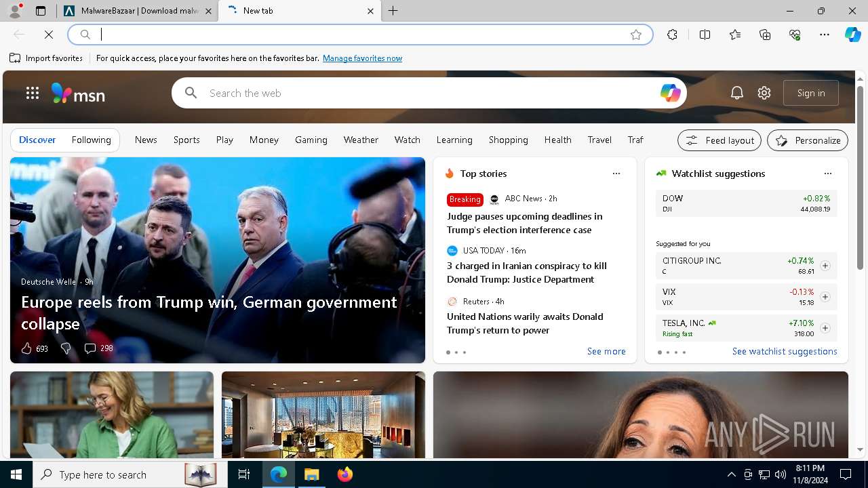Open Task View on the taskbar

(244, 474)
